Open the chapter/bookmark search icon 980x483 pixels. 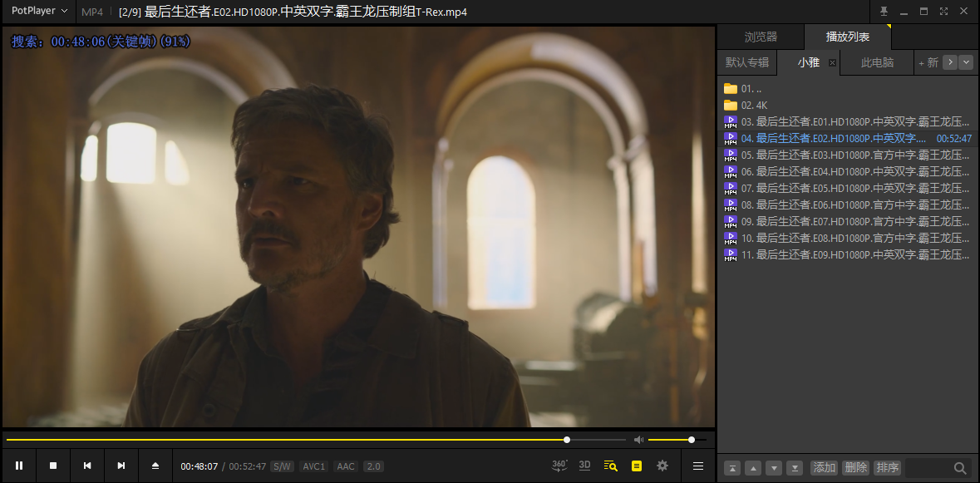611,466
